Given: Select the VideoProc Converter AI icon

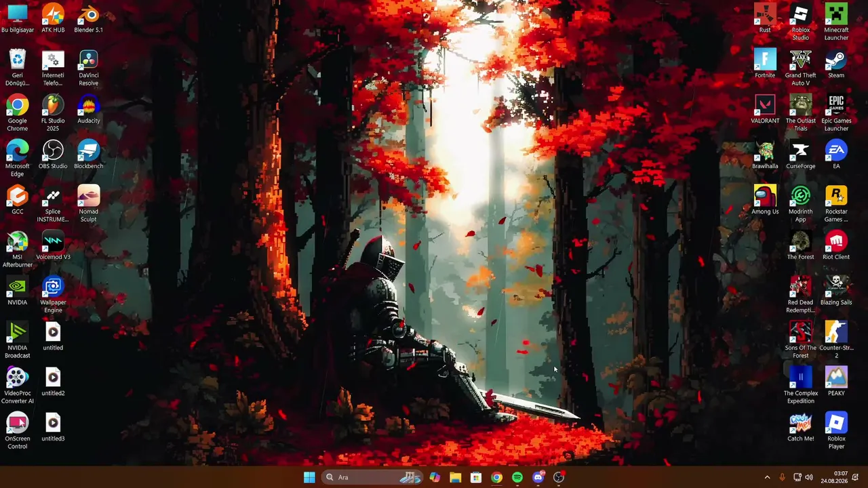Looking at the screenshot, I should [x=18, y=386].
